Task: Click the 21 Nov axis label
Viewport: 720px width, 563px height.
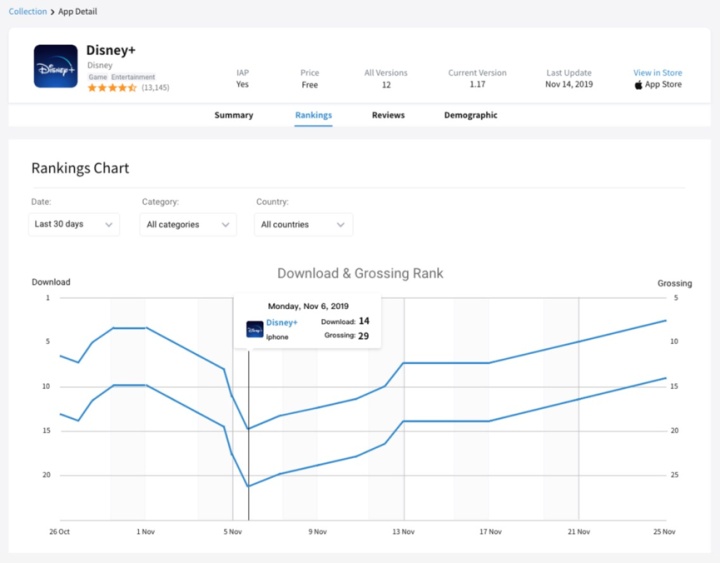Action: click(579, 532)
